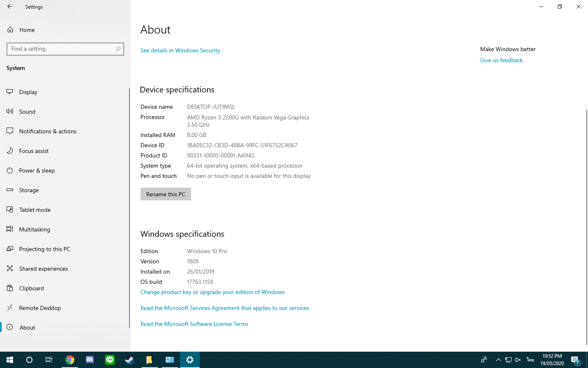
Task: Click the Power & sleep icon
Action: (10, 171)
